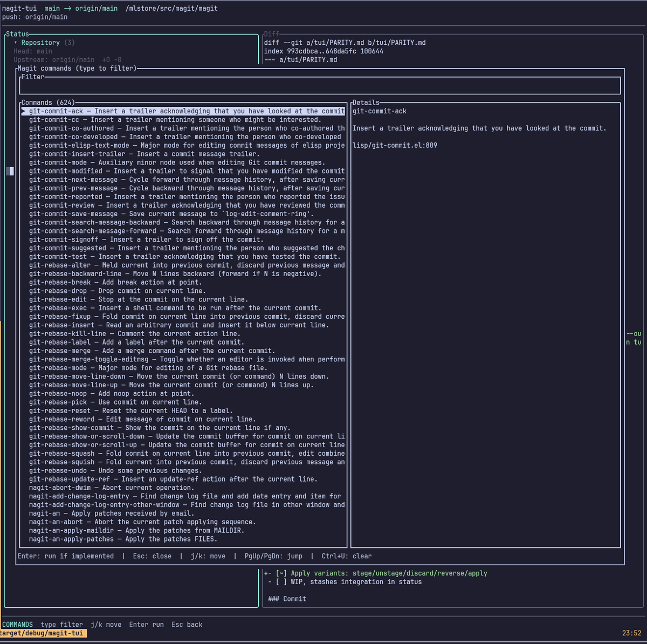Select git-rebase-show-commit command row
The image size is (647, 644).
coord(183,428)
